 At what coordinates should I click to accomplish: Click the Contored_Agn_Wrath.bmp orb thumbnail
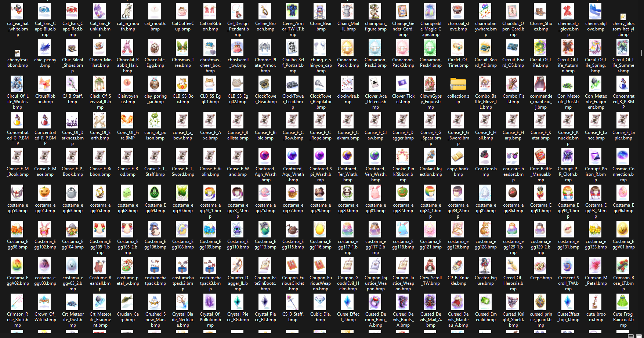tap(265, 157)
